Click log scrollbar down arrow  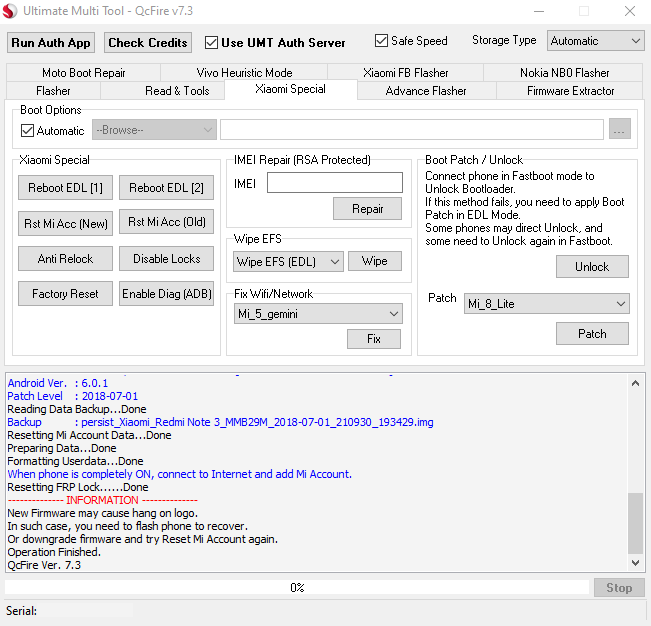pyautogui.click(x=635, y=562)
